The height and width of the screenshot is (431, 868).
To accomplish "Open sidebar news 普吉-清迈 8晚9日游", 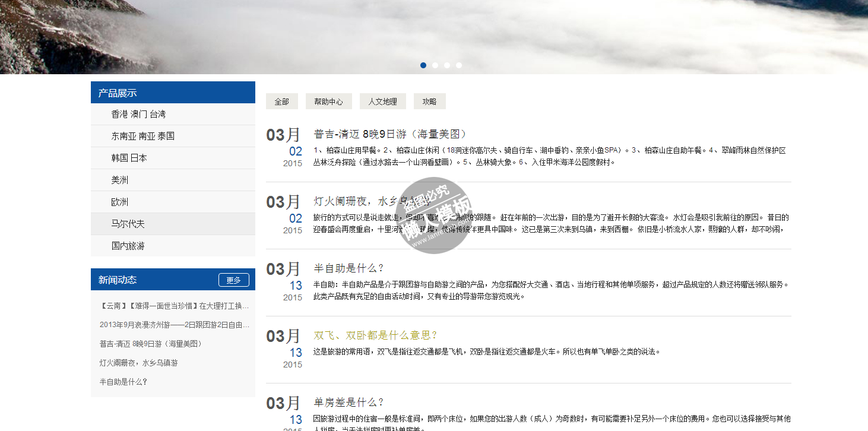I will pyautogui.click(x=151, y=344).
